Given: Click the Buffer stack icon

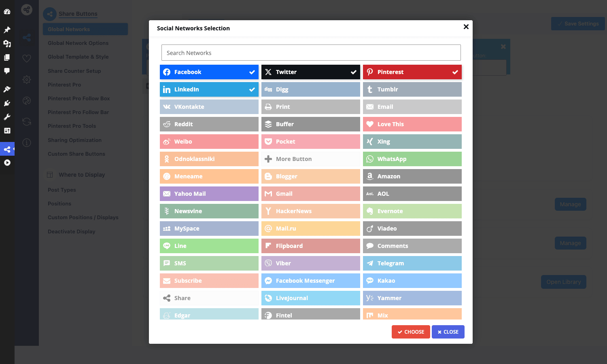Looking at the screenshot, I should (x=268, y=124).
